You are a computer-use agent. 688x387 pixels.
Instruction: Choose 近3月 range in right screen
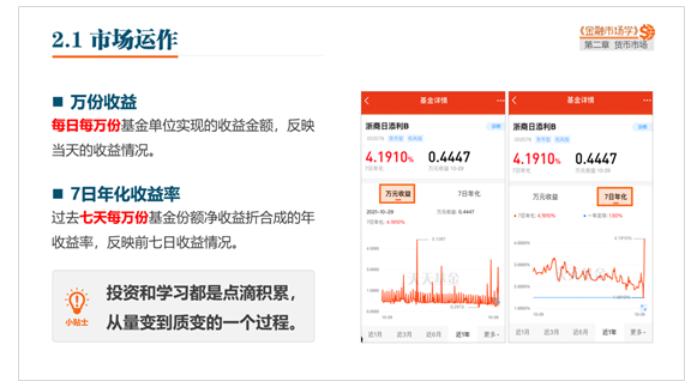pos(551,332)
